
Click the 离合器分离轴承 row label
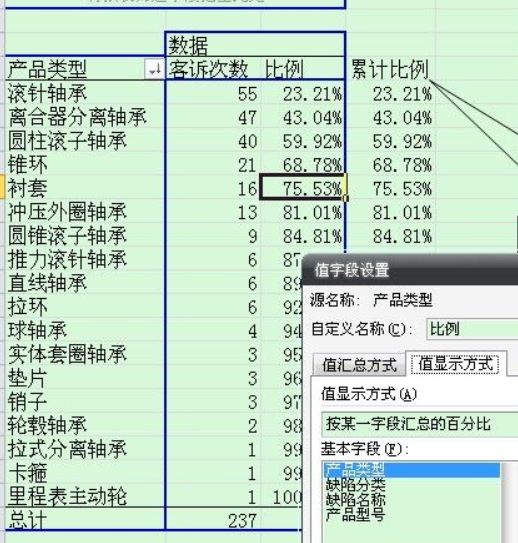point(77,117)
